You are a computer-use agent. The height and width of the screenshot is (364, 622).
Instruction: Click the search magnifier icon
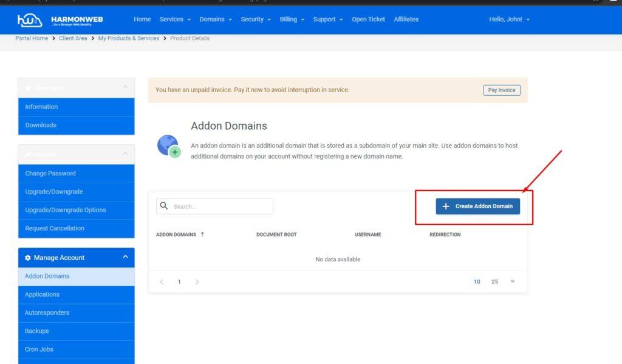164,206
